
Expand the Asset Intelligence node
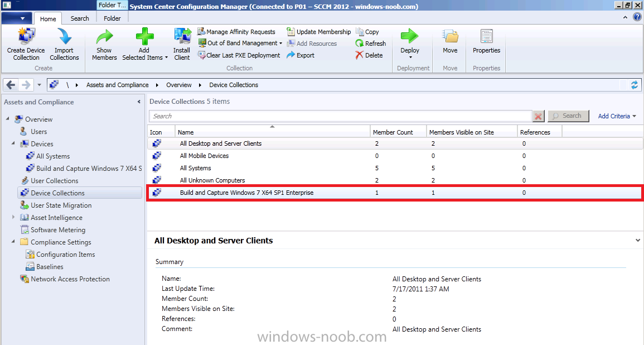13,217
